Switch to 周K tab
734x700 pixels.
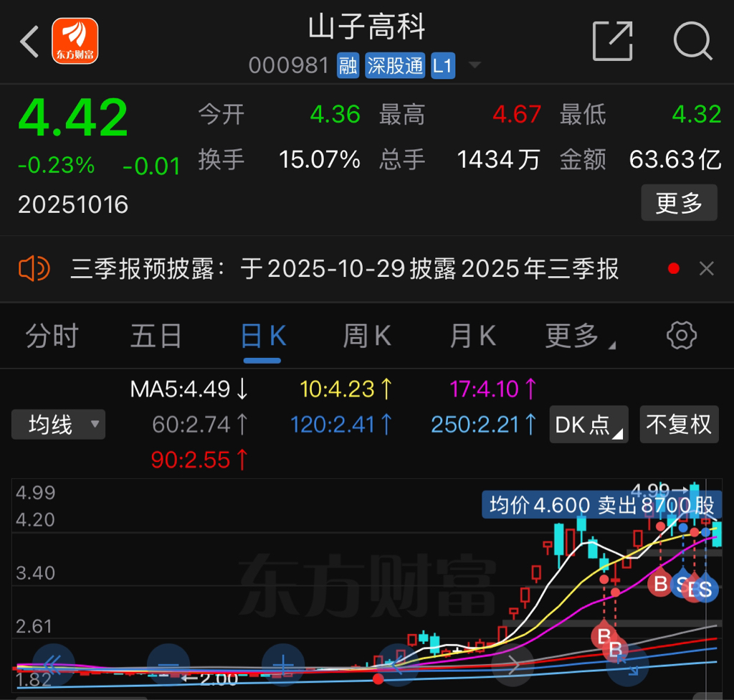(368, 336)
